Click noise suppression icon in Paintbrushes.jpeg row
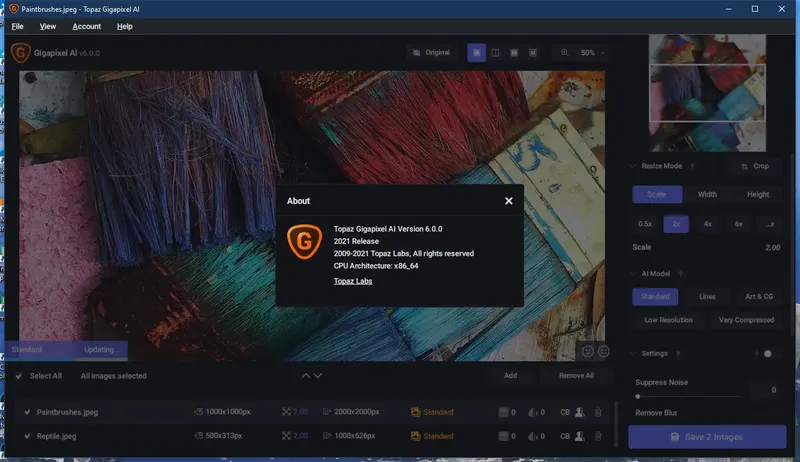 (503, 412)
